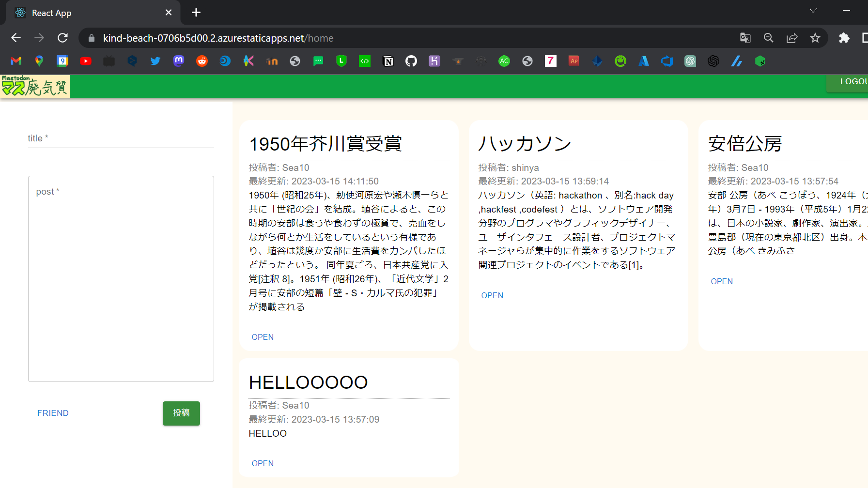Open the Reddit bookmark
Image resolution: width=868 pixels, height=488 pixels.
[x=202, y=61]
